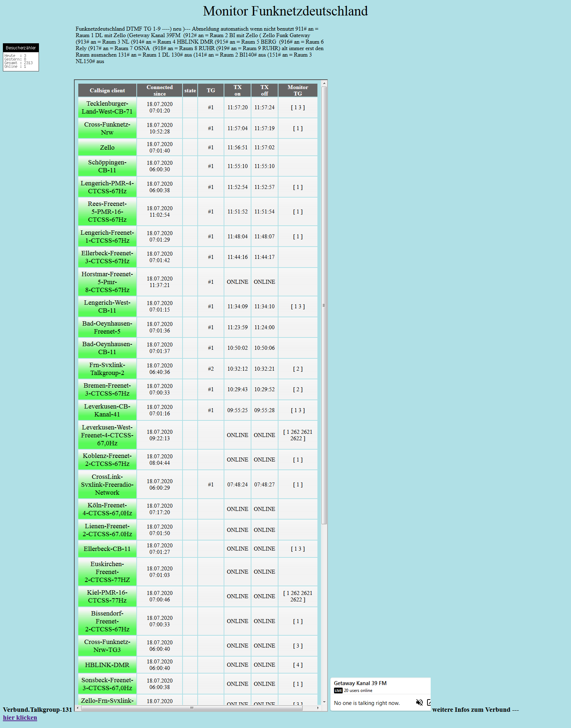Click the 'Connected since' column header
571x728 pixels.
tap(159, 91)
